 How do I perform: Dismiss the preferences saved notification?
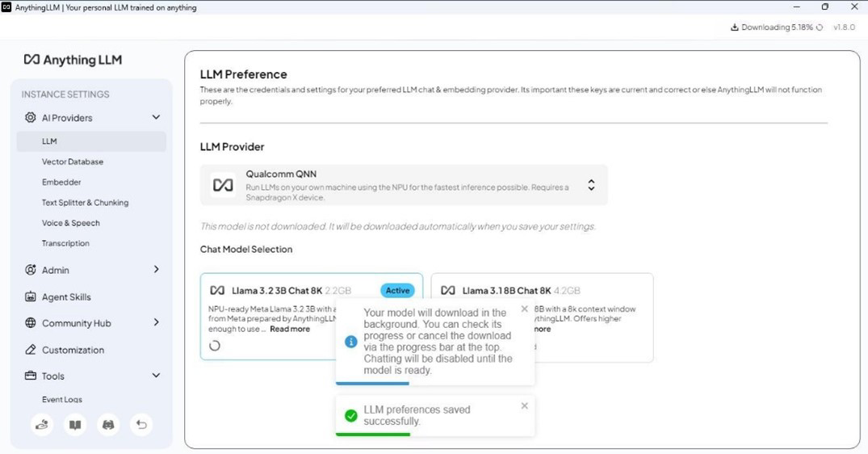click(524, 406)
